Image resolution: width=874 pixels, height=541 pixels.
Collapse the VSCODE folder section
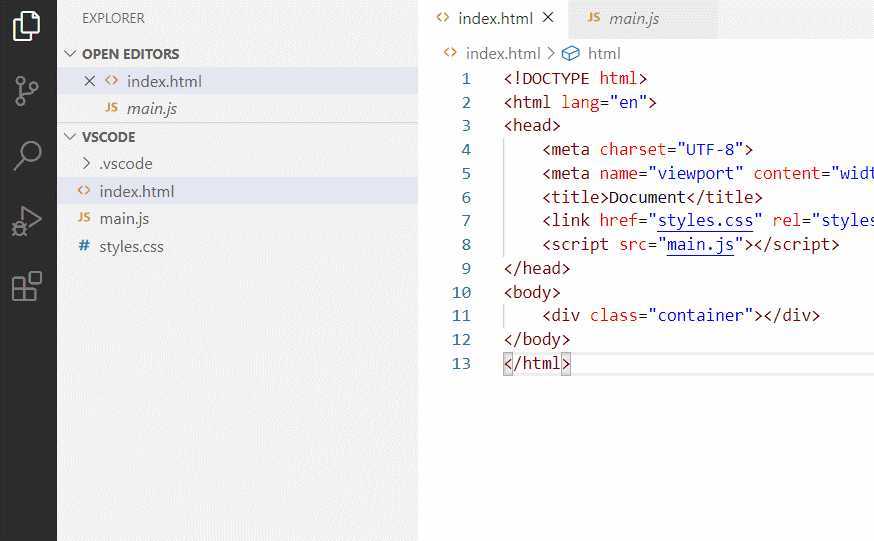point(70,137)
